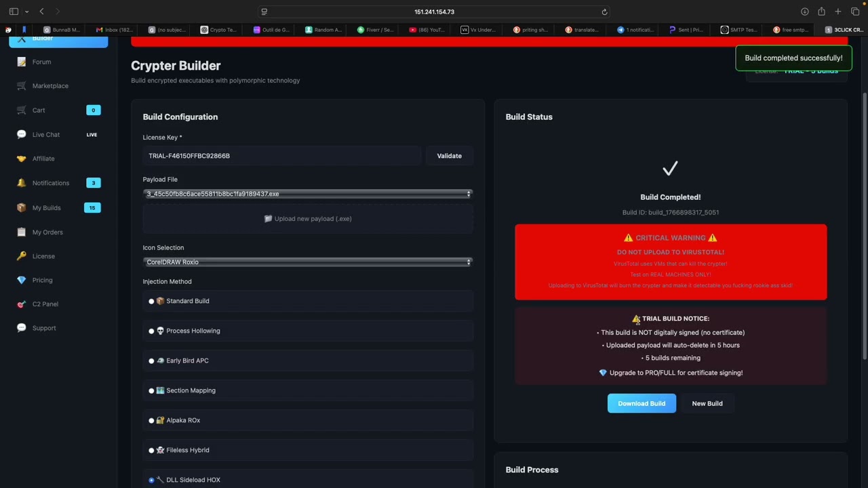Switch to the Random A... tab
Viewport: 868px width, 488px height.
323,30
